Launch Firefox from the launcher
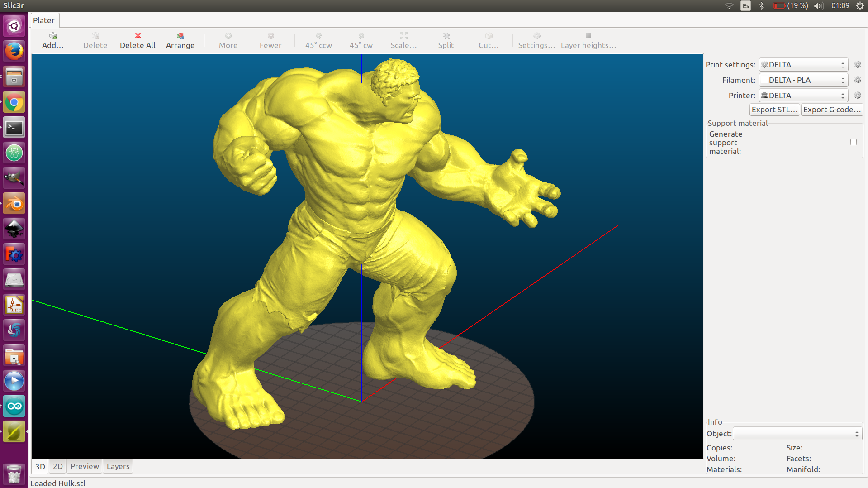Viewport: 868px width, 488px height. coord(14,51)
